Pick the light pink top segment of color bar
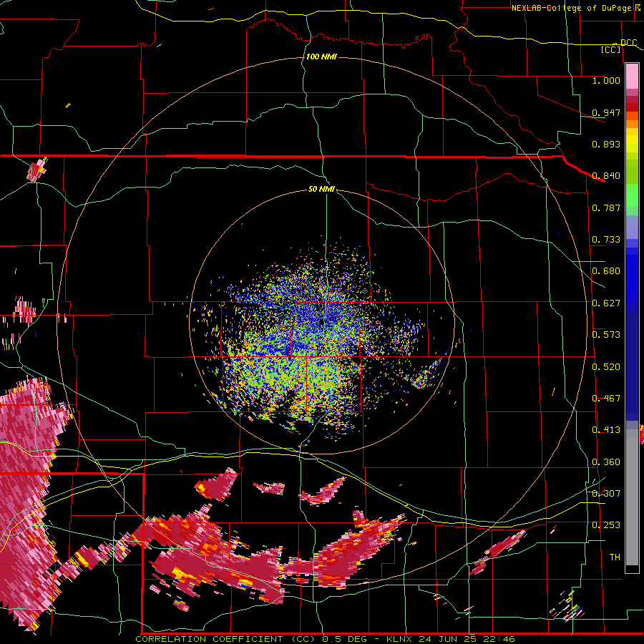This screenshot has height=644, width=644. [632, 76]
